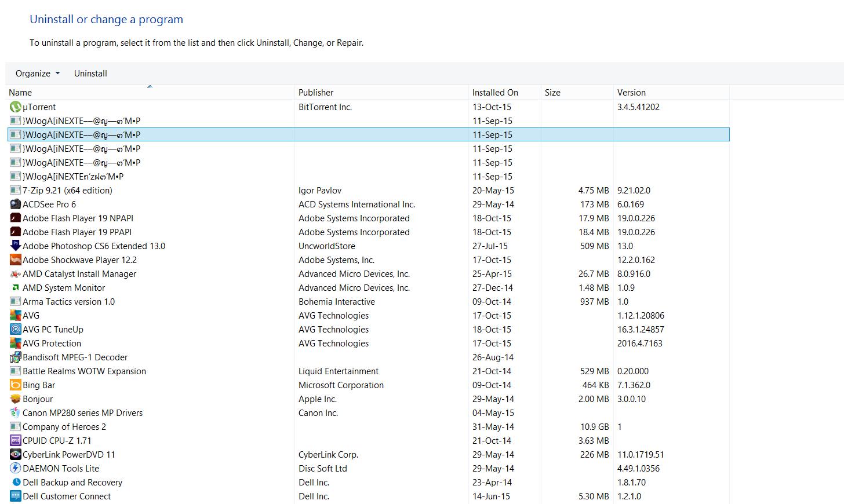This screenshot has width=844, height=504.
Task: Click the 7-Zip 9.21 program icon
Action: coord(16,191)
